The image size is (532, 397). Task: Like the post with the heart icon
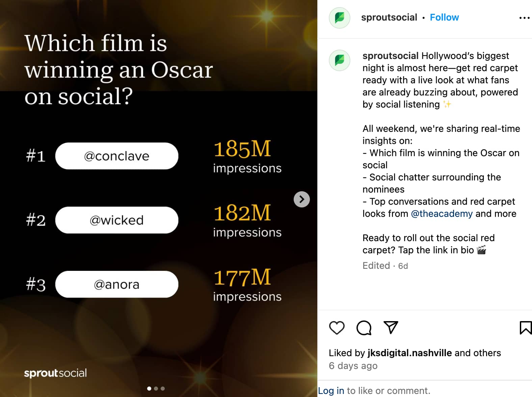337,328
